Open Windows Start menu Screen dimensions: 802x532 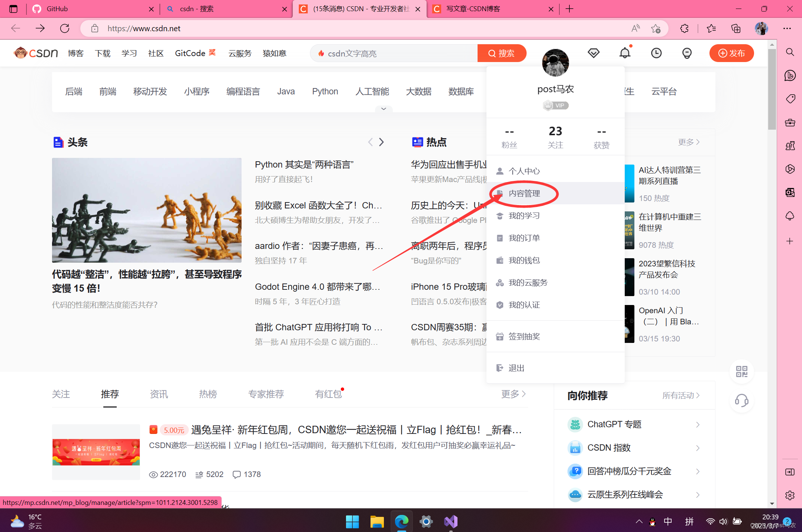352,522
